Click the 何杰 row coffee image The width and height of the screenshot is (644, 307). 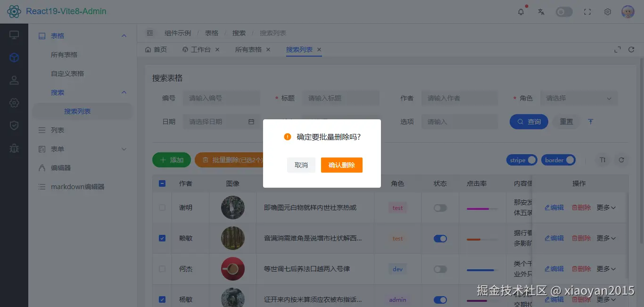coord(233,269)
